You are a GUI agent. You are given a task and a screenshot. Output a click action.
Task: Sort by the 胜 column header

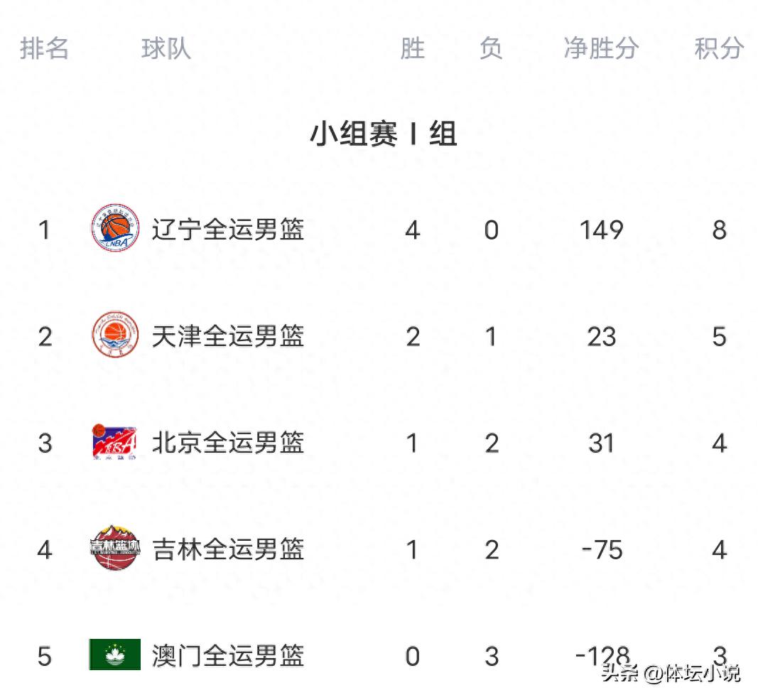pyautogui.click(x=412, y=48)
